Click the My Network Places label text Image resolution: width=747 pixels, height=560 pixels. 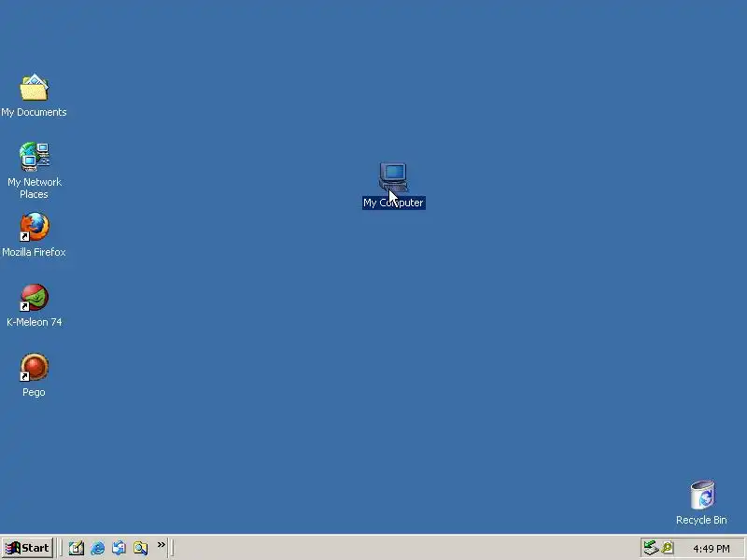point(35,189)
